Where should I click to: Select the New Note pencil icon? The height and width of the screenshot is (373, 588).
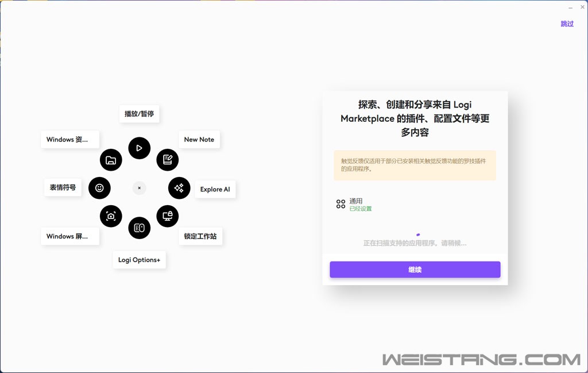point(168,160)
